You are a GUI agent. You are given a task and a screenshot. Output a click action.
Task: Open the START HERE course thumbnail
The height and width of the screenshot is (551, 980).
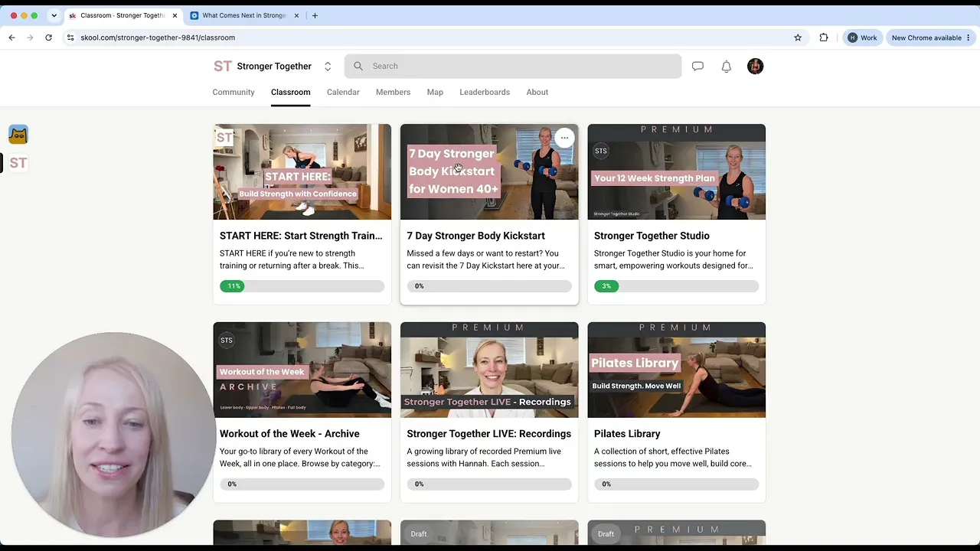pyautogui.click(x=302, y=171)
